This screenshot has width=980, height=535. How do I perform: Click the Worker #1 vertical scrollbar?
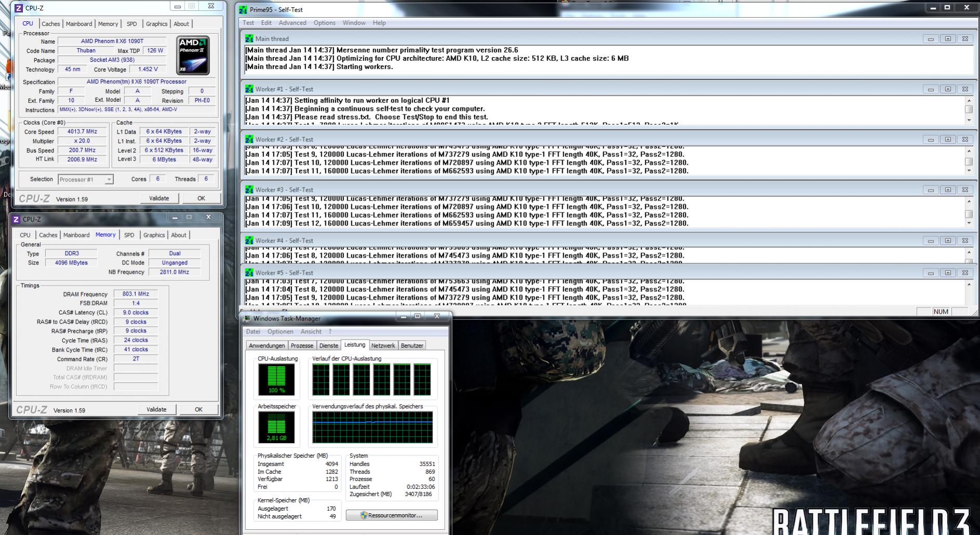pos(969,110)
